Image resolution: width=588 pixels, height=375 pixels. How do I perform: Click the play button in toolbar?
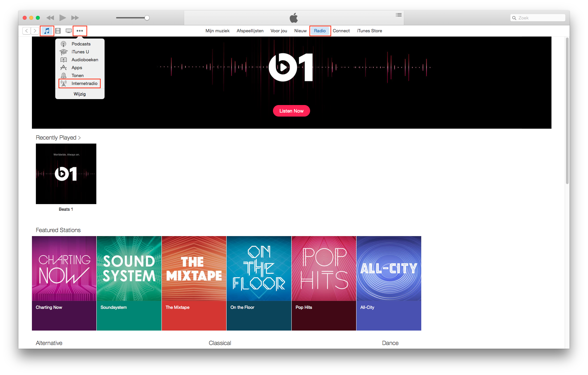point(62,18)
